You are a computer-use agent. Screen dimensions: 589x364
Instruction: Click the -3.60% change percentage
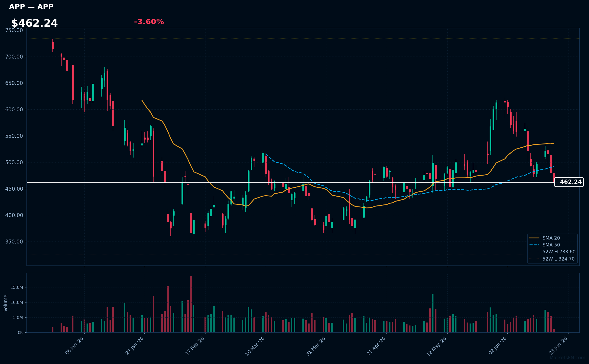click(x=149, y=22)
